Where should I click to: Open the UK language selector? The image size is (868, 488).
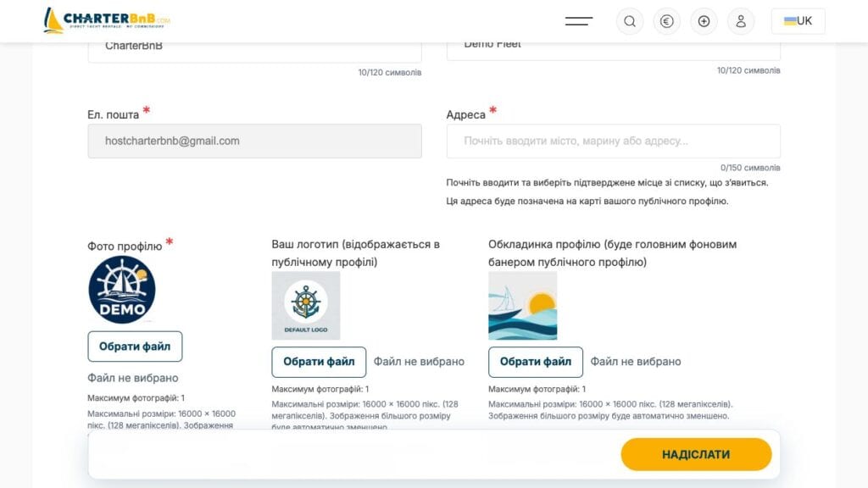click(x=798, y=21)
